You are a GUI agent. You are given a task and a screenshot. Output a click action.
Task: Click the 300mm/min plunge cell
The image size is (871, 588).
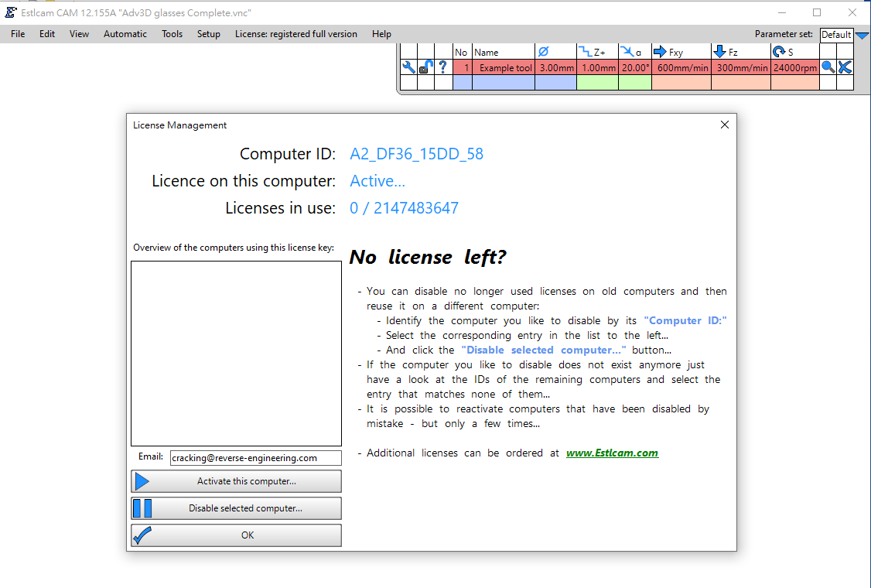740,68
